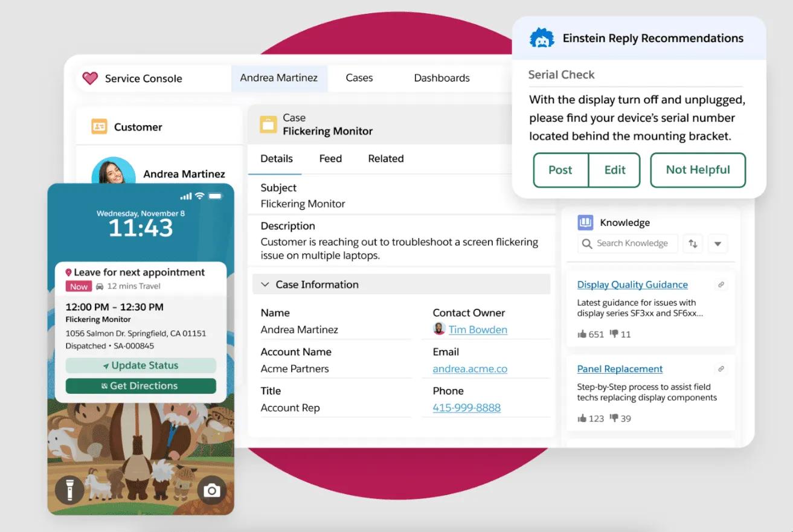This screenshot has height=532, width=793.
Task: Click the Flickering Monitor subject value
Action: [303, 204]
